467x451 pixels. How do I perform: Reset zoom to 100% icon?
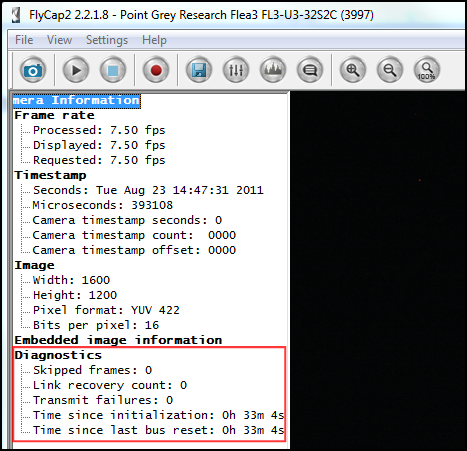tap(427, 70)
